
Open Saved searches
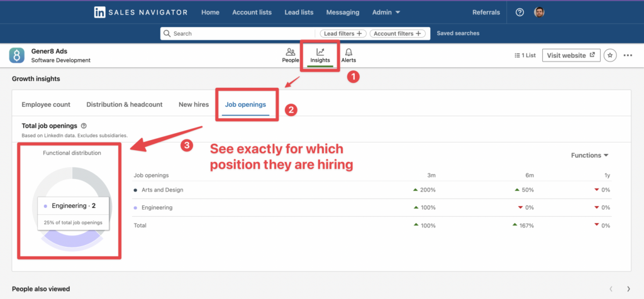coord(458,33)
